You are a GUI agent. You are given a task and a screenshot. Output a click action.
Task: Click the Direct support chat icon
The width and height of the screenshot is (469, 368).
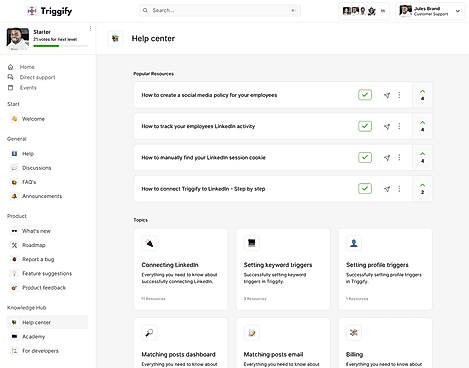click(11, 77)
